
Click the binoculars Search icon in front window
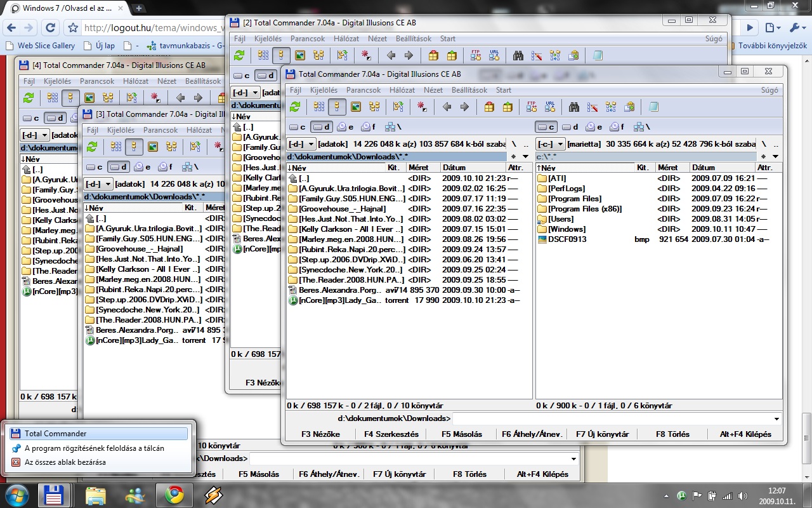pyautogui.click(x=574, y=107)
